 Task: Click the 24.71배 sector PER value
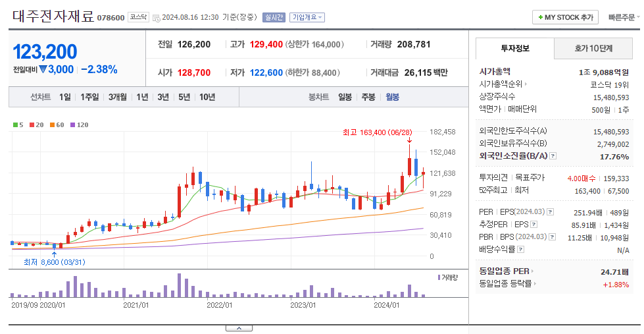614,272
